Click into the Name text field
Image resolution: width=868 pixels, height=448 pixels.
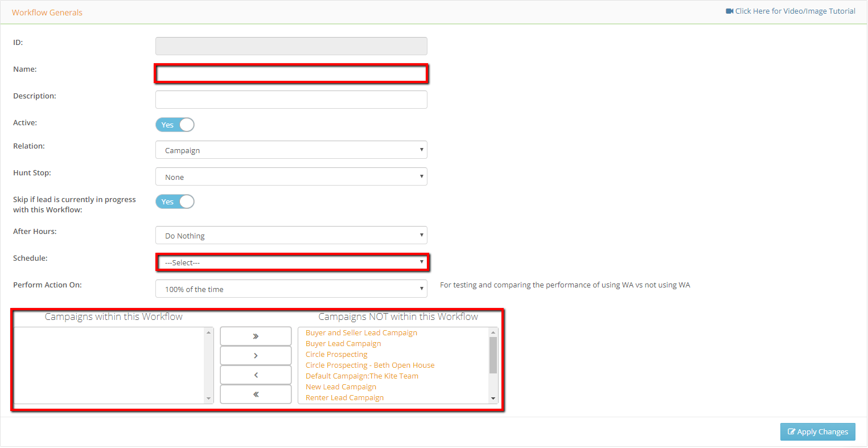point(291,74)
